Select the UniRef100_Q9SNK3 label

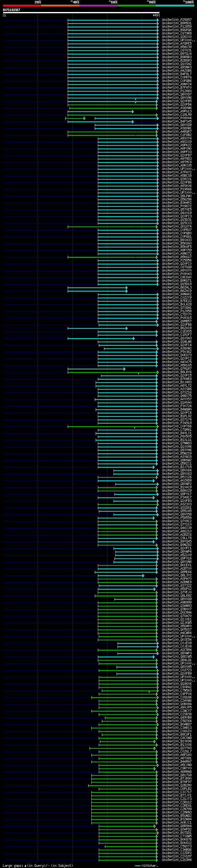(177, 67)
